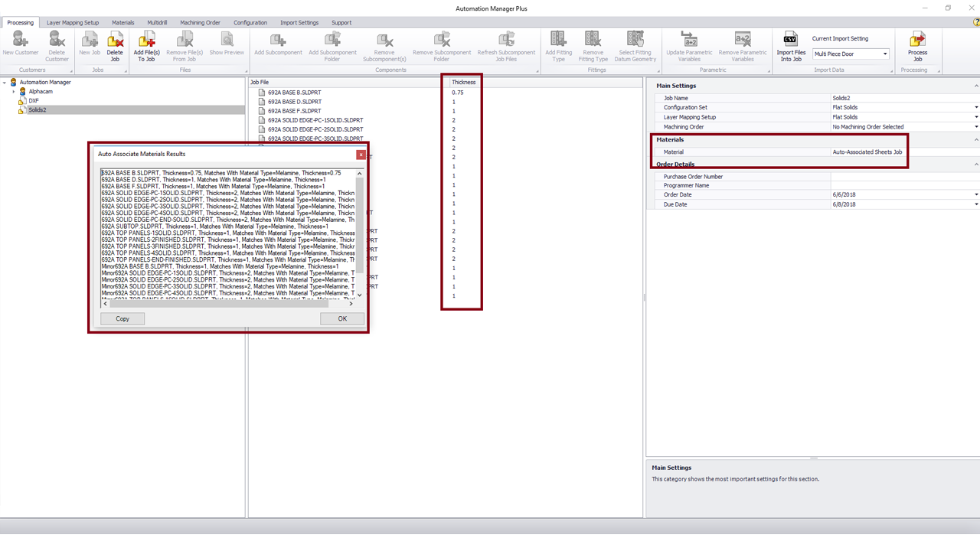Click the file icon beside 692A BASE B.SLDPRT

tap(262, 93)
